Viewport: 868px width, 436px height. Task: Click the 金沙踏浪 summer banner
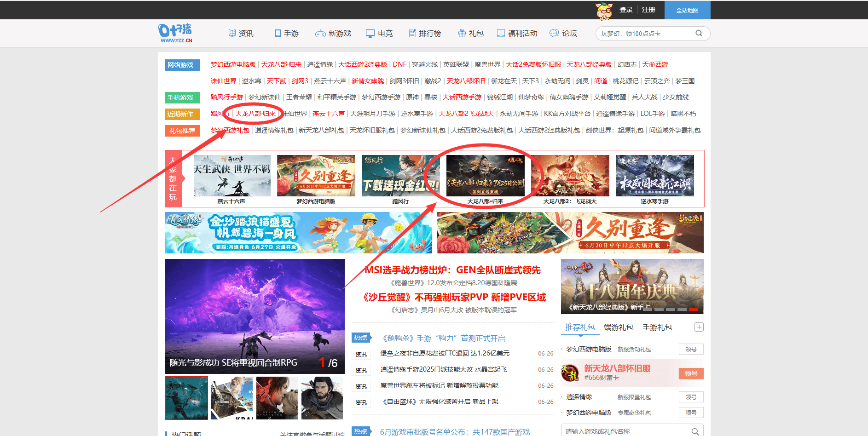click(x=298, y=233)
